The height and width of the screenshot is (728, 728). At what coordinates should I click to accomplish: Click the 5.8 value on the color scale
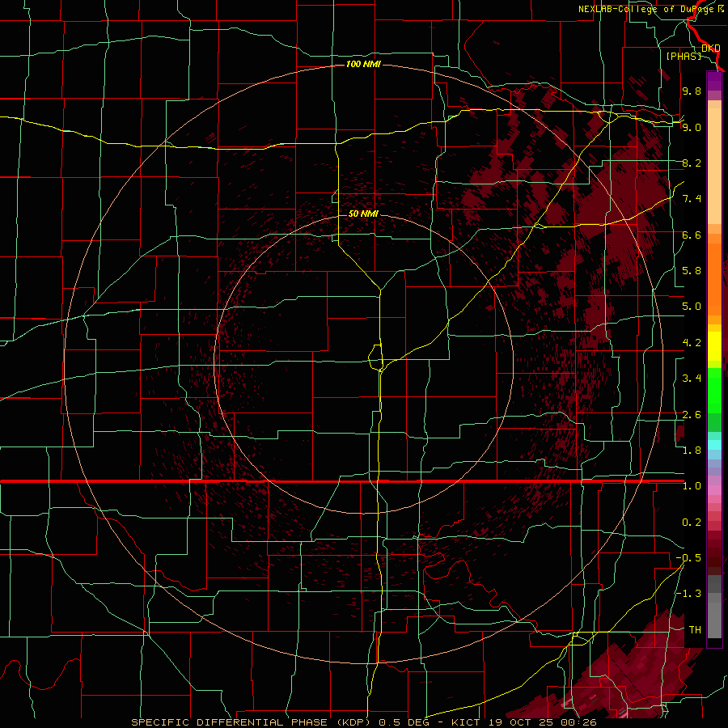[x=692, y=271]
